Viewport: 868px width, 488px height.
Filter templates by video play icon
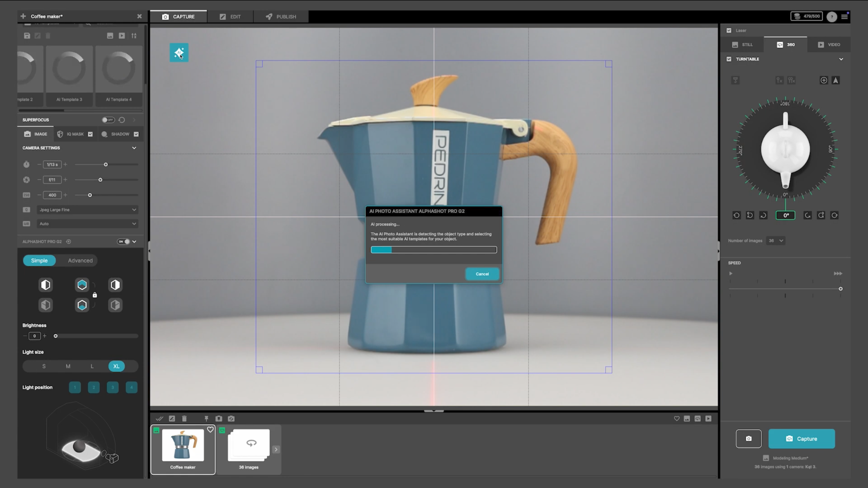[122, 36]
